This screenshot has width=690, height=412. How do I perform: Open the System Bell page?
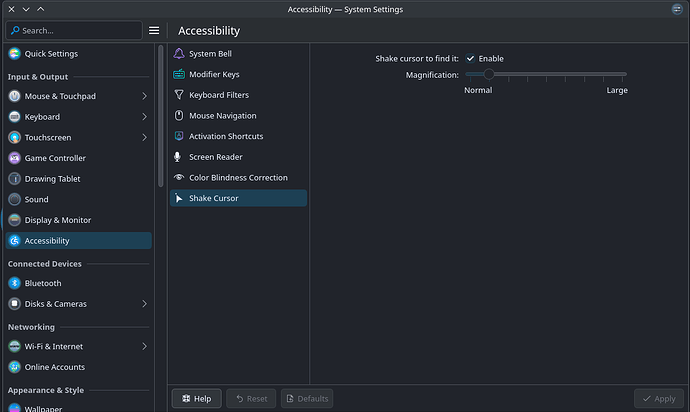[x=238, y=54]
